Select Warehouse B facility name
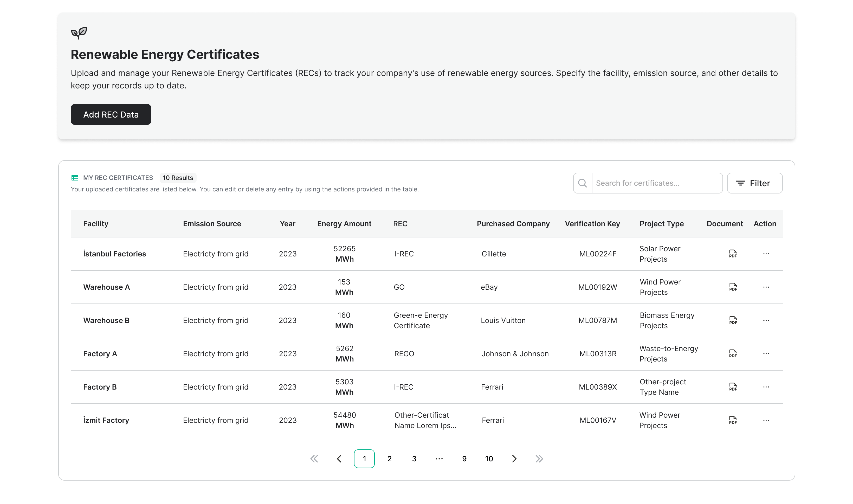 pos(106,320)
